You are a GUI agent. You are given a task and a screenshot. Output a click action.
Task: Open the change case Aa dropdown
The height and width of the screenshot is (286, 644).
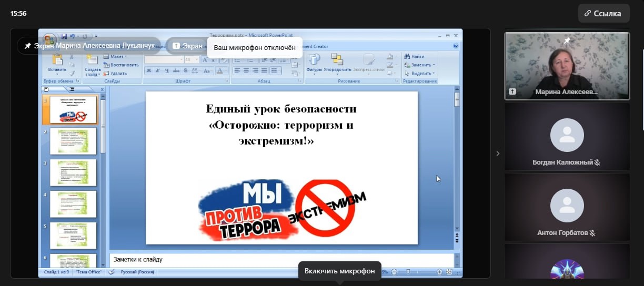click(208, 70)
